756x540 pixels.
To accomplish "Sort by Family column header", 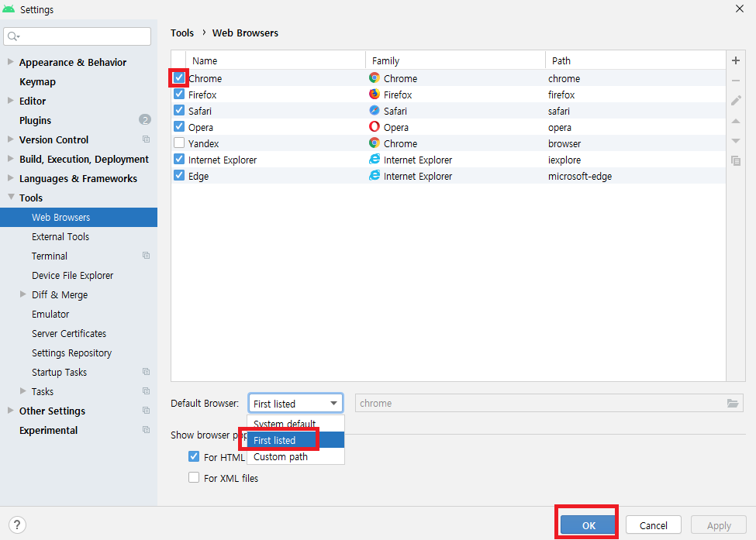I will coord(455,60).
